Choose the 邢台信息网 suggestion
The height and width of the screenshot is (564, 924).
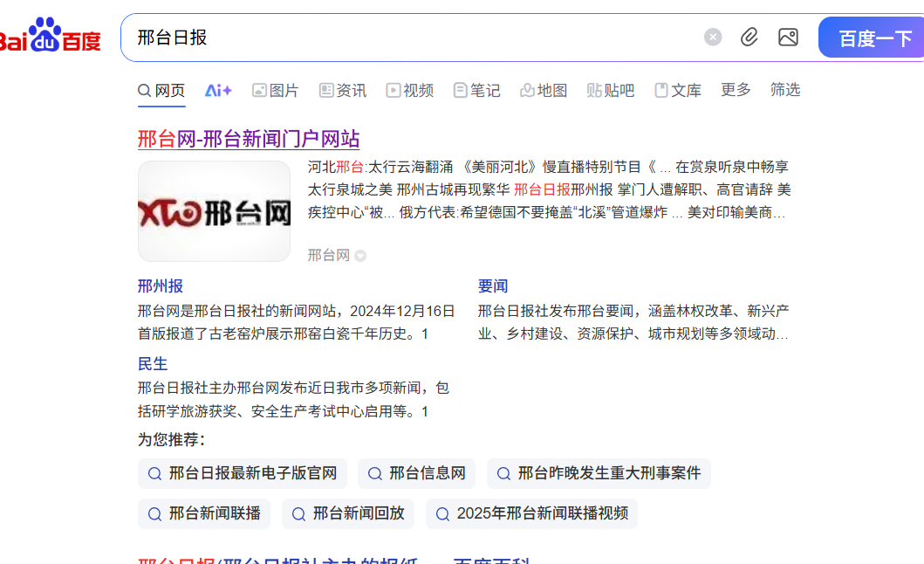416,474
